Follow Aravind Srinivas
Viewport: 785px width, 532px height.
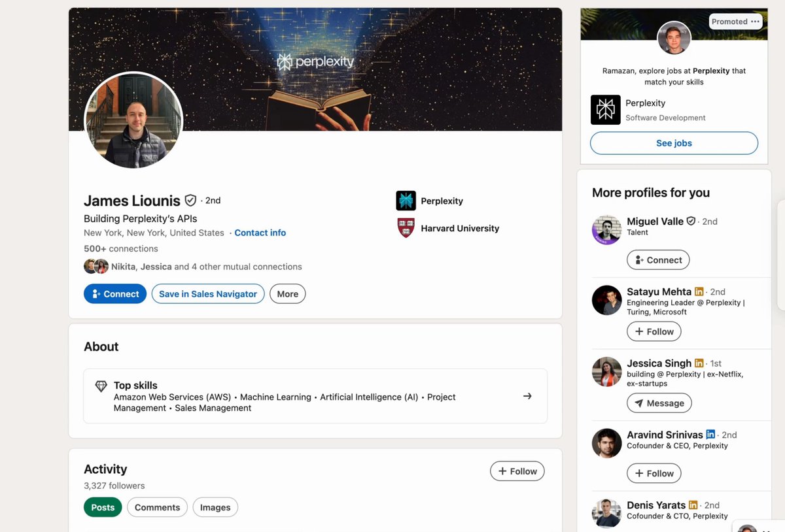pyautogui.click(x=654, y=474)
